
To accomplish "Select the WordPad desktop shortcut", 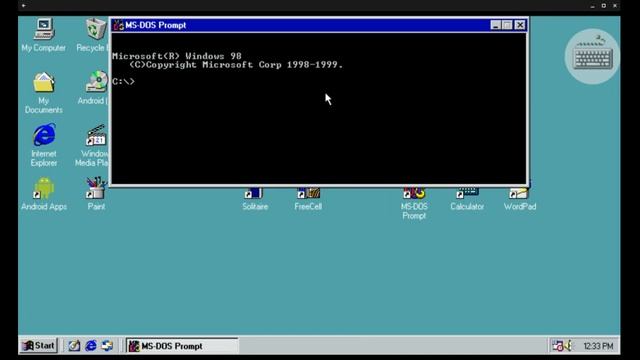I will pos(520,200).
